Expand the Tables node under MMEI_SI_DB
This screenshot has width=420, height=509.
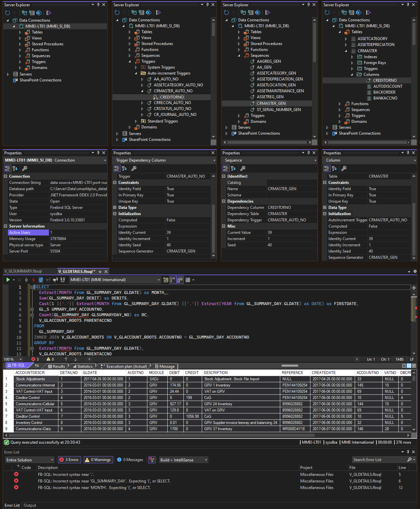click(20, 32)
